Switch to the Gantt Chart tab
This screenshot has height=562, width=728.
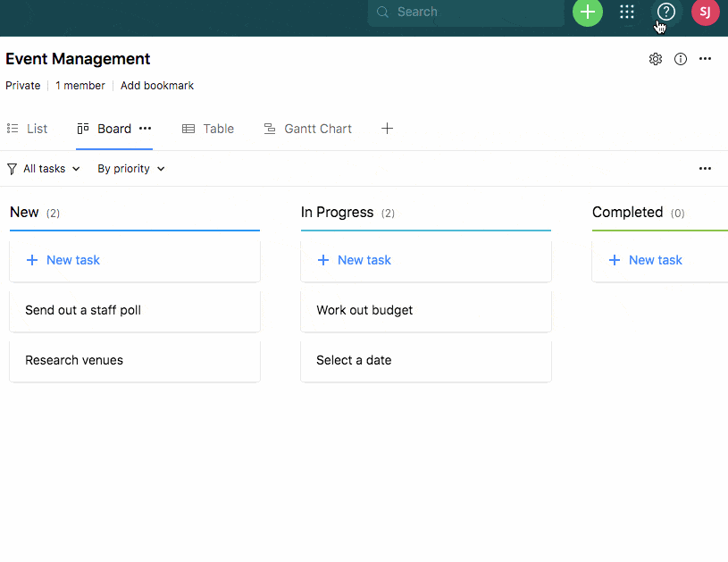point(308,129)
